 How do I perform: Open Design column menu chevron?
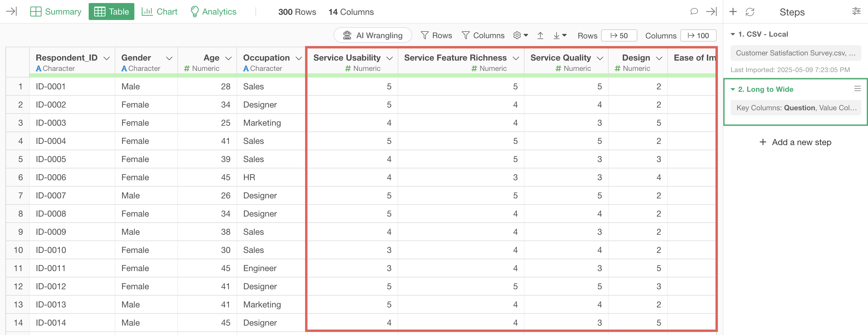pyautogui.click(x=659, y=58)
